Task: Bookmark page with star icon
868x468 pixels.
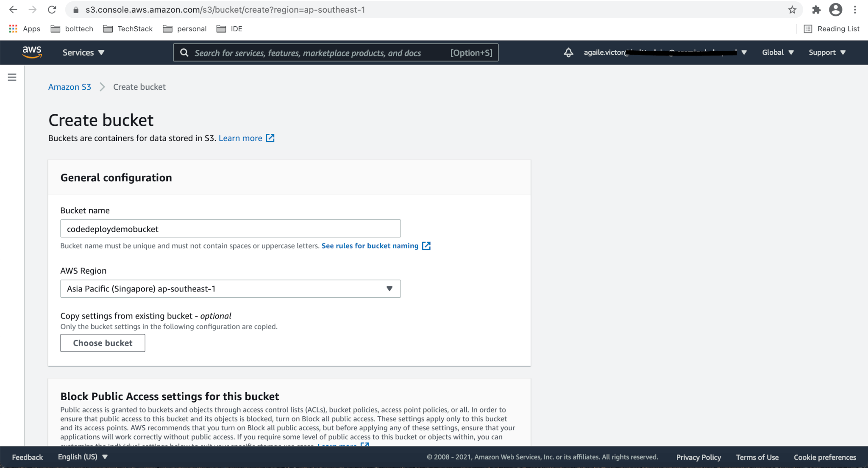Action: (792, 10)
